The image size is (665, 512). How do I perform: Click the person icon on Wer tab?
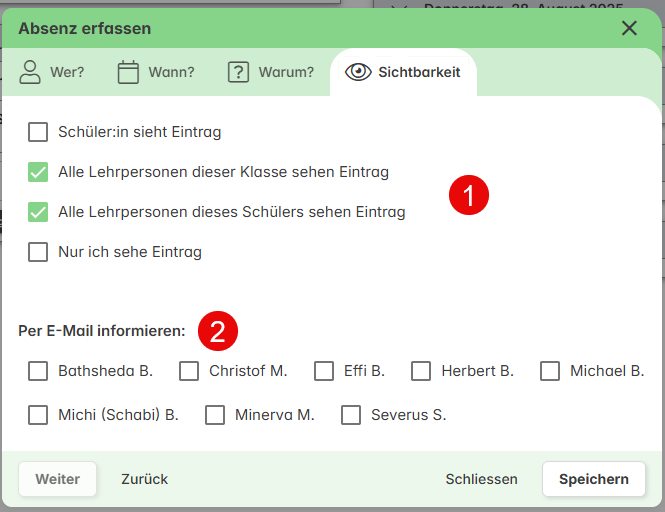[30, 72]
